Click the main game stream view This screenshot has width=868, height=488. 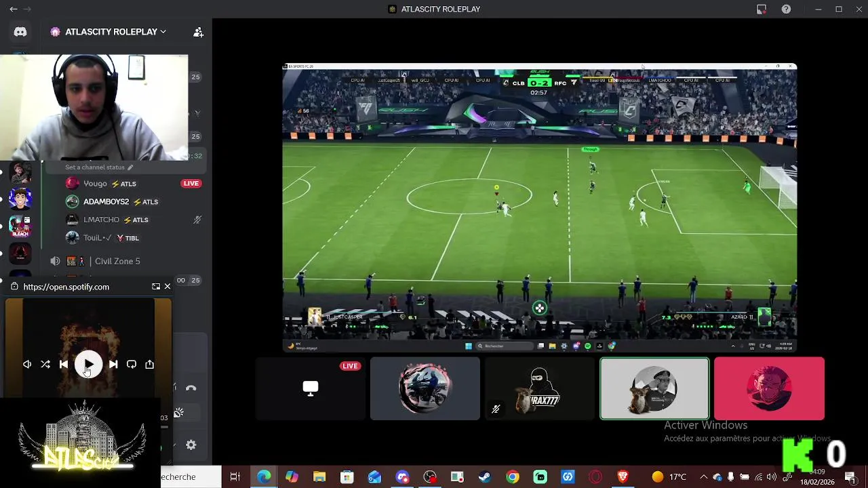pyautogui.click(x=540, y=207)
